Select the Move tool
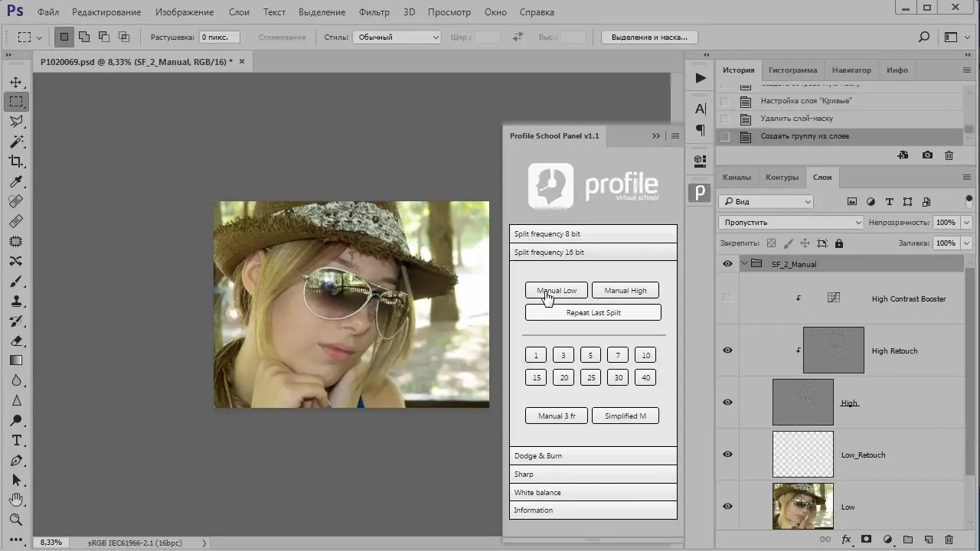Image resolution: width=980 pixels, height=551 pixels. [x=16, y=82]
